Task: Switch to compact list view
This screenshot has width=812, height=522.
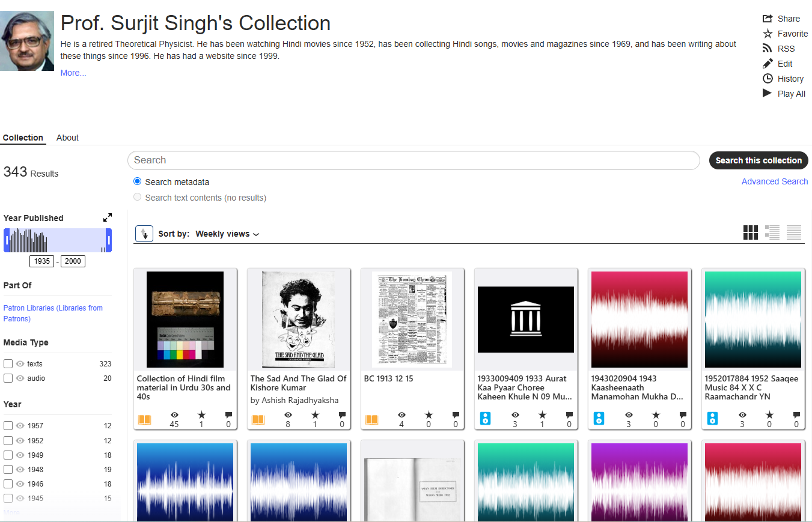Action: coord(794,232)
